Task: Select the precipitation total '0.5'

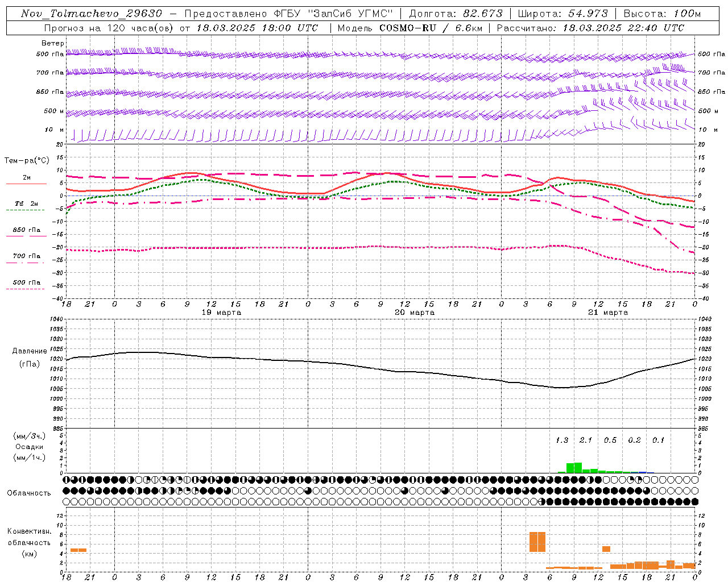Action: pos(610,440)
